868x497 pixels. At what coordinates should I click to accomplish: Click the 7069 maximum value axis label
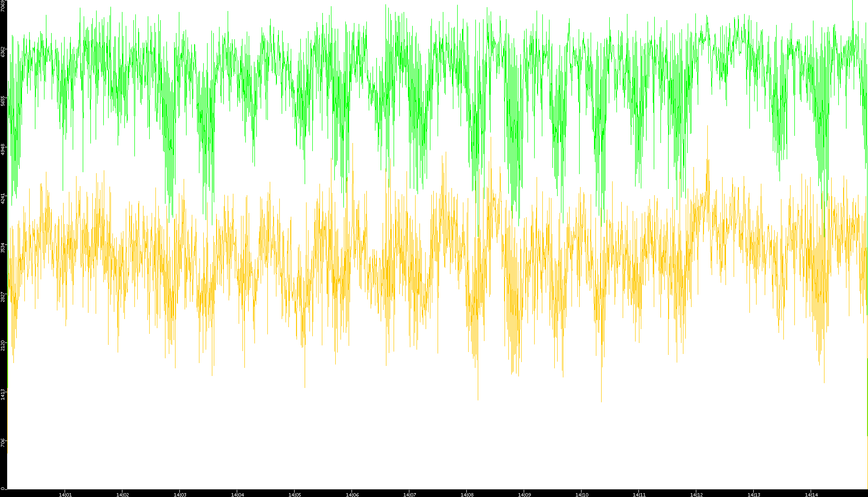[3, 6]
